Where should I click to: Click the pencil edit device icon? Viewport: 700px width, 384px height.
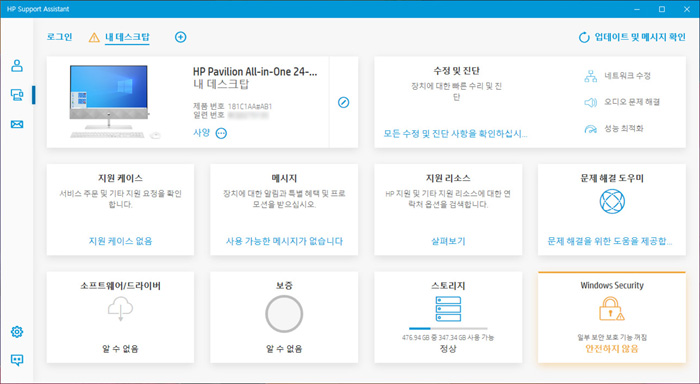coord(343,102)
